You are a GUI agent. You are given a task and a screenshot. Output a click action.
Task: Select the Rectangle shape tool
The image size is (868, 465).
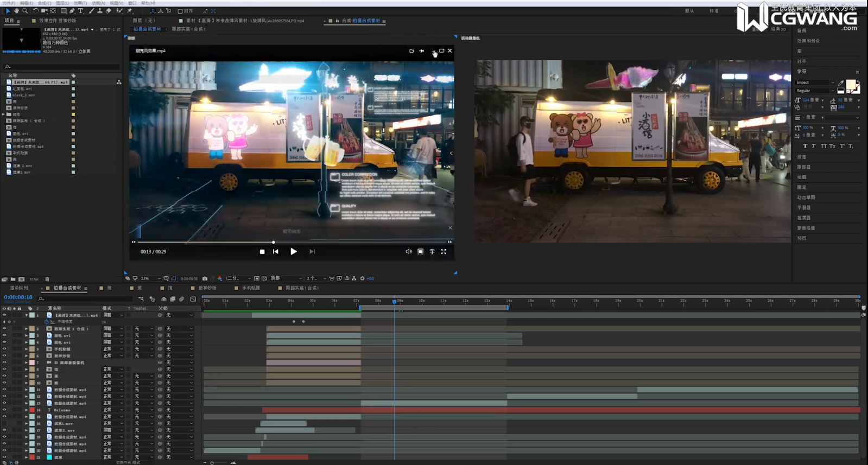pyautogui.click(x=64, y=11)
